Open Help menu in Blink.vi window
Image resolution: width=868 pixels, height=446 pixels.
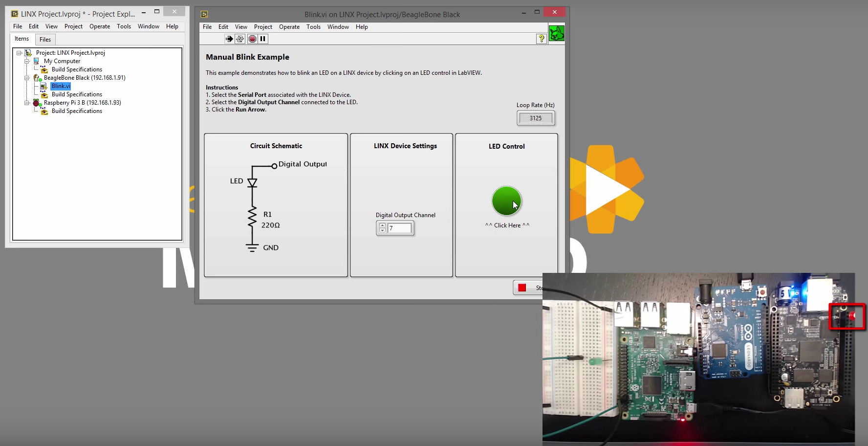point(362,27)
